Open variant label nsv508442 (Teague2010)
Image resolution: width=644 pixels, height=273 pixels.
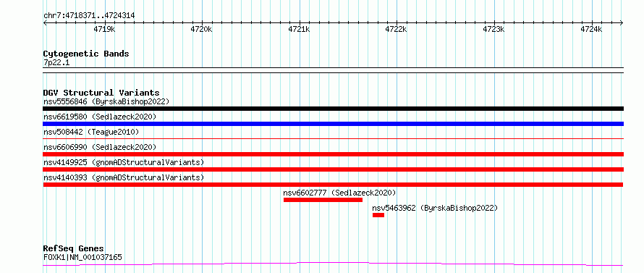tap(91, 132)
